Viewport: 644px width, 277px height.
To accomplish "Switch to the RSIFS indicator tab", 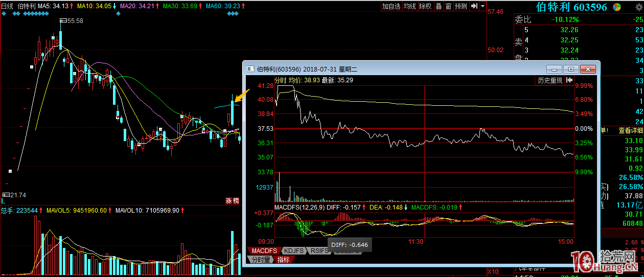I will [318, 250].
